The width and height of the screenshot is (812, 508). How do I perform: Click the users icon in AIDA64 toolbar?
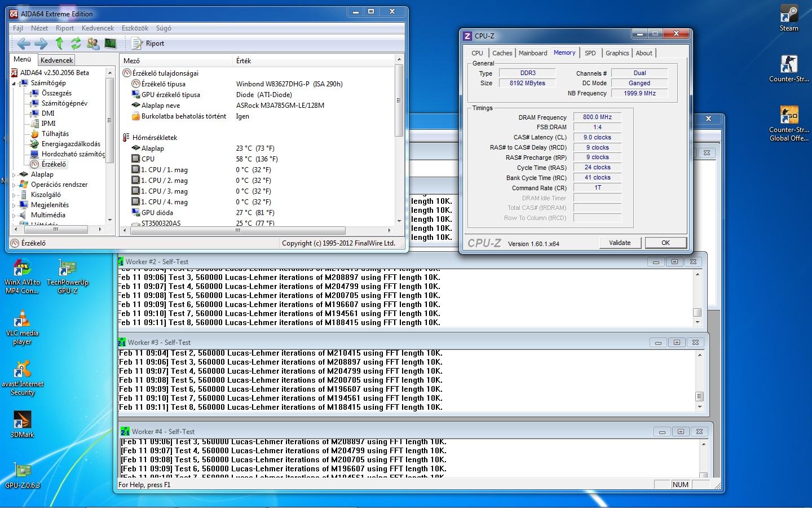pos(93,43)
